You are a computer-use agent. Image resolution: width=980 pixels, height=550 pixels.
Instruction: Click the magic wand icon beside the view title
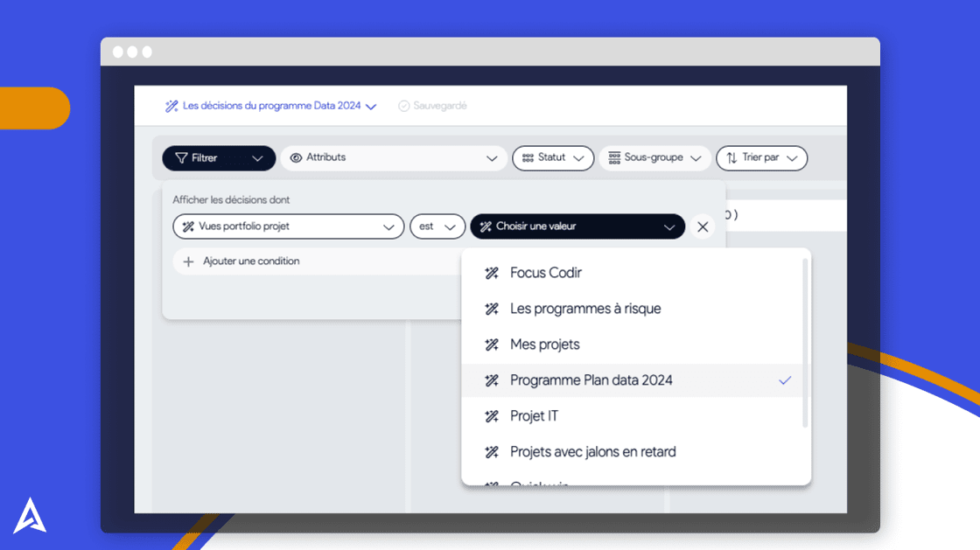point(171,106)
